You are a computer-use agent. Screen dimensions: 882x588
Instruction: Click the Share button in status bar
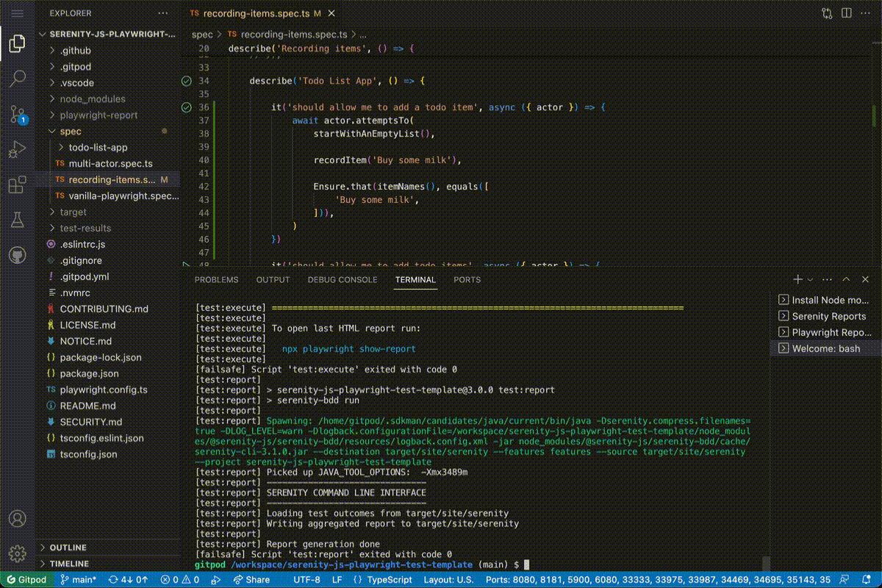[x=251, y=579]
